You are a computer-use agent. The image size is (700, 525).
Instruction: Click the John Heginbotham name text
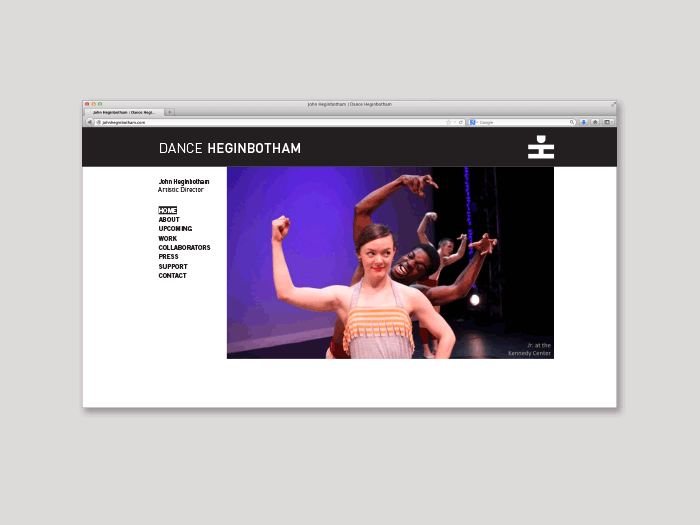tap(183, 182)
